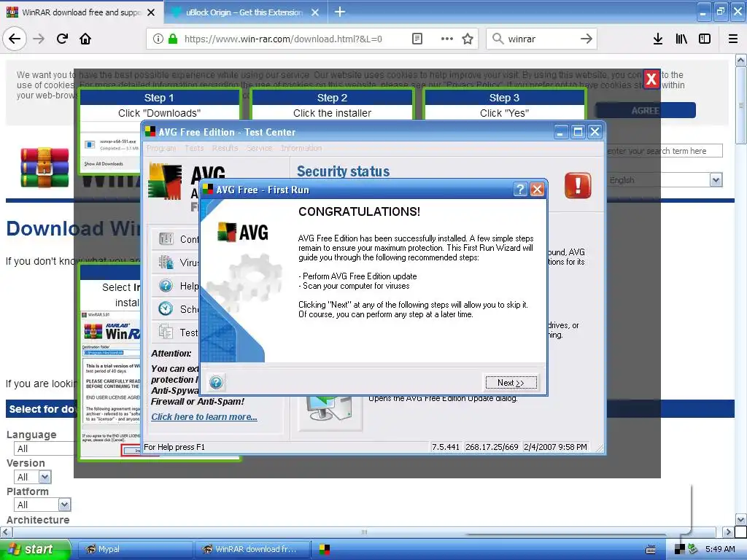Go forward in the browser
Viewport: 747px width, 560px height.
[39, 39]
